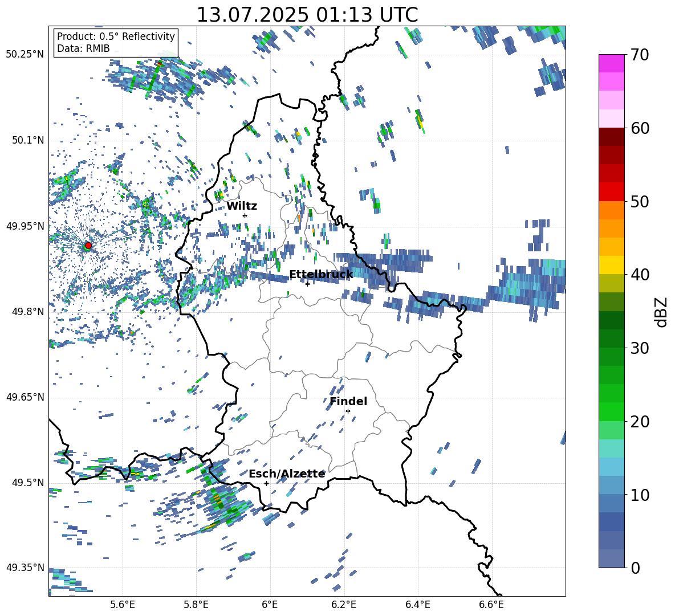Click the title 13.07.2025 01:13 UTC
Image resolution: width=675 pixels, height=616 pixels.
[307, 15]
